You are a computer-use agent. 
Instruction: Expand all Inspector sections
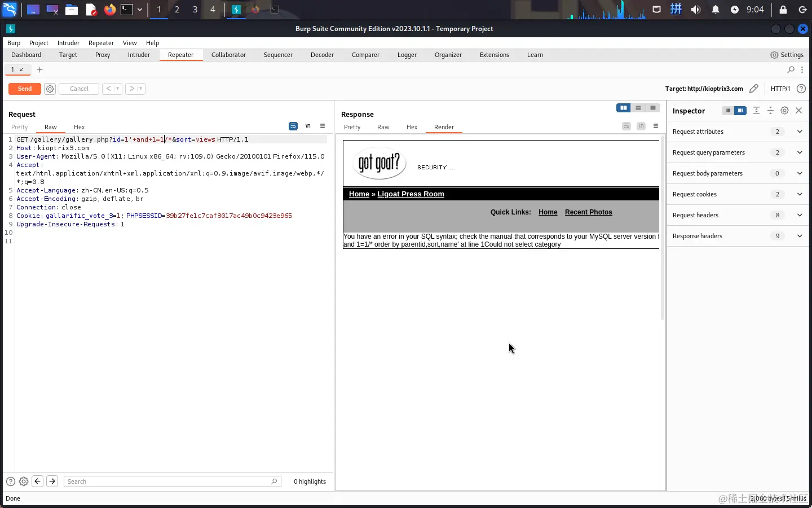756,111
